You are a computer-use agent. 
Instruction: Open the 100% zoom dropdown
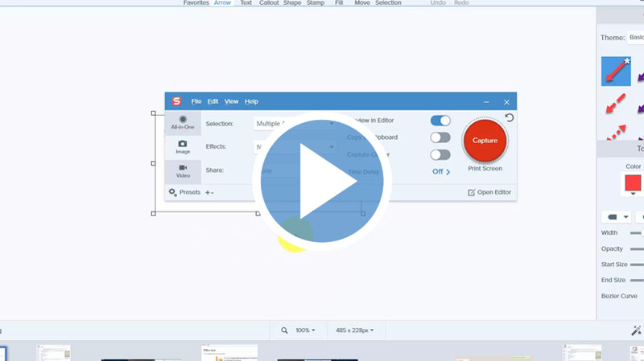[305, 330]
